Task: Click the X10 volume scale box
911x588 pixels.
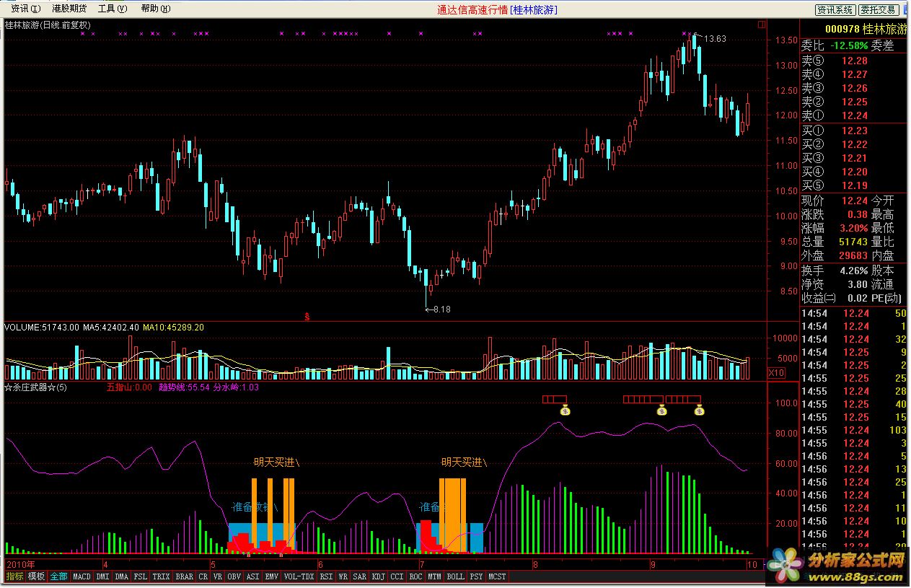Action: tap(776, 372)
